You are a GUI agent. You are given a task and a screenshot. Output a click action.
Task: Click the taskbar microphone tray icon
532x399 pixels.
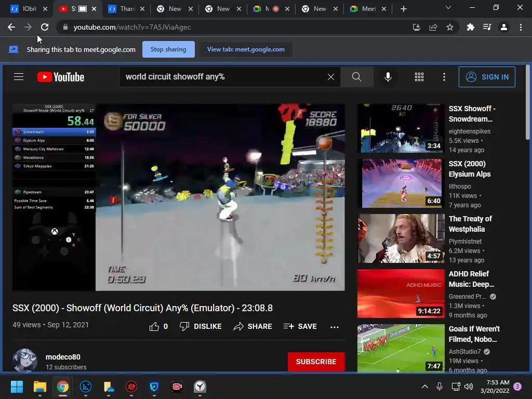point(439,387)
